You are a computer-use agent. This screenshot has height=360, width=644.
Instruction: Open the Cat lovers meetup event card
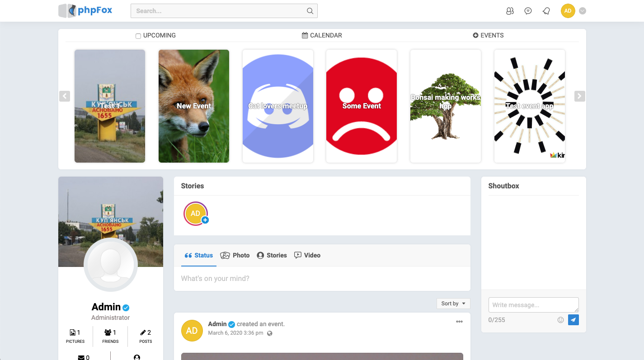click(278, 106)
